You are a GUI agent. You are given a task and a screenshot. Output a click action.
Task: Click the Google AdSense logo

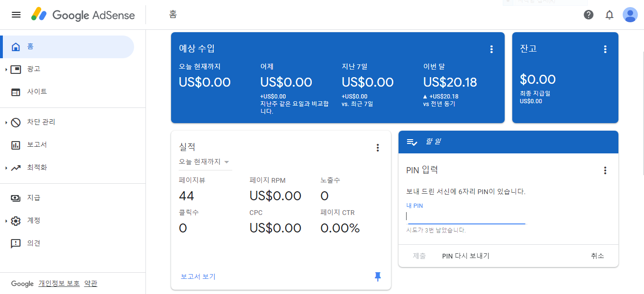click(83, 15)
